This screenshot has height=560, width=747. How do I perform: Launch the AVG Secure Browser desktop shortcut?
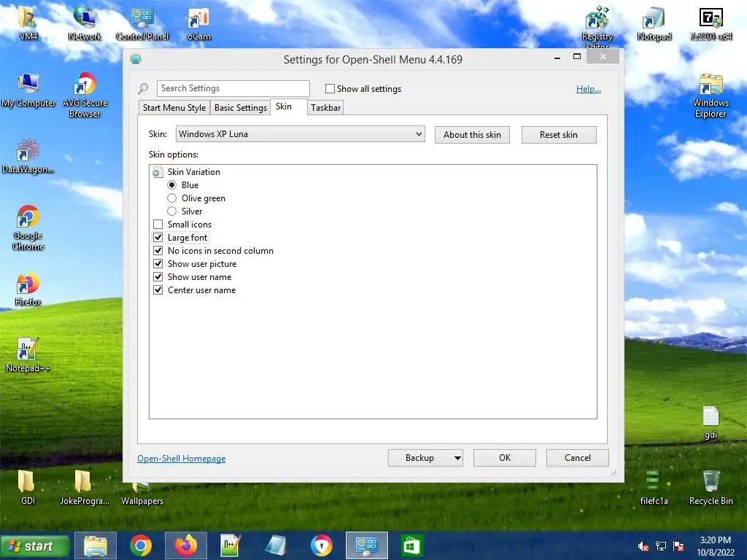(85, 94)
